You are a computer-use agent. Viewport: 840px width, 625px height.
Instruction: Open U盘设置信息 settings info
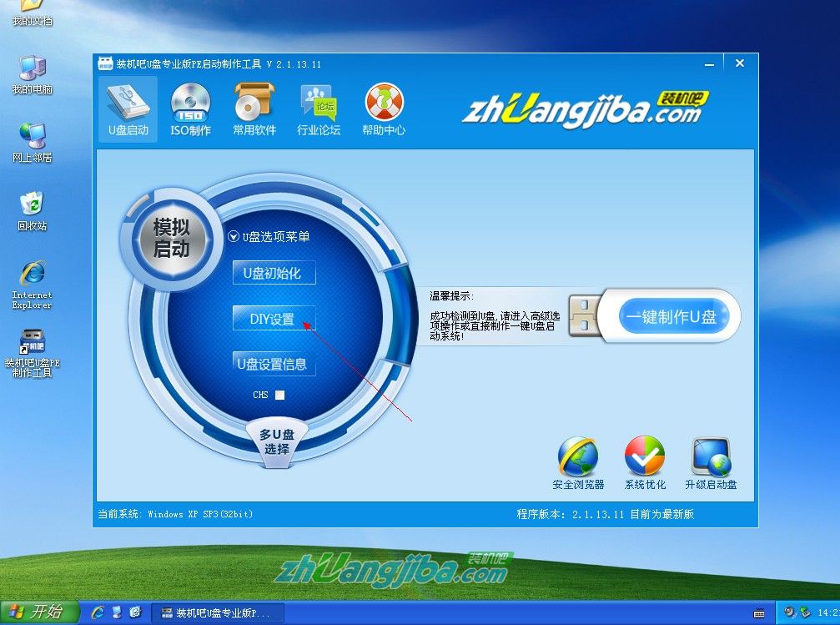pyautogui.click(x=274, y=364)
